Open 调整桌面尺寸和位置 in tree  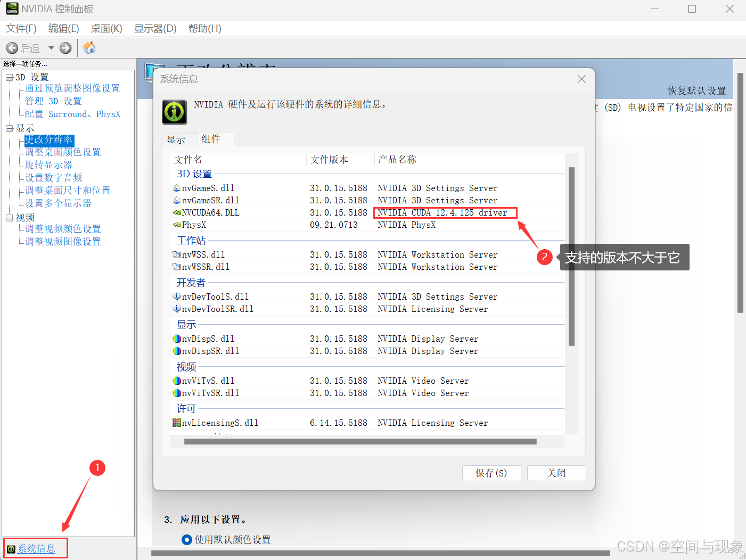point(68,191)
